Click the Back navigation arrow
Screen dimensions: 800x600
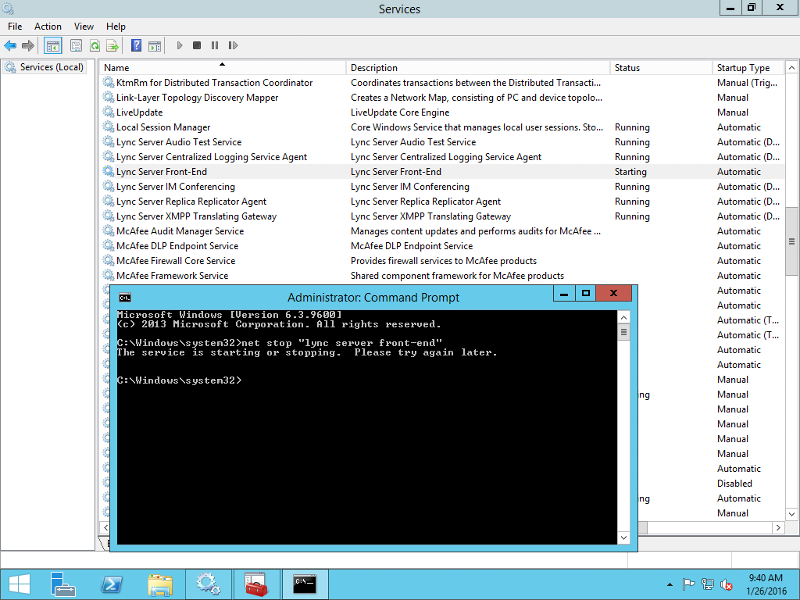11,45
